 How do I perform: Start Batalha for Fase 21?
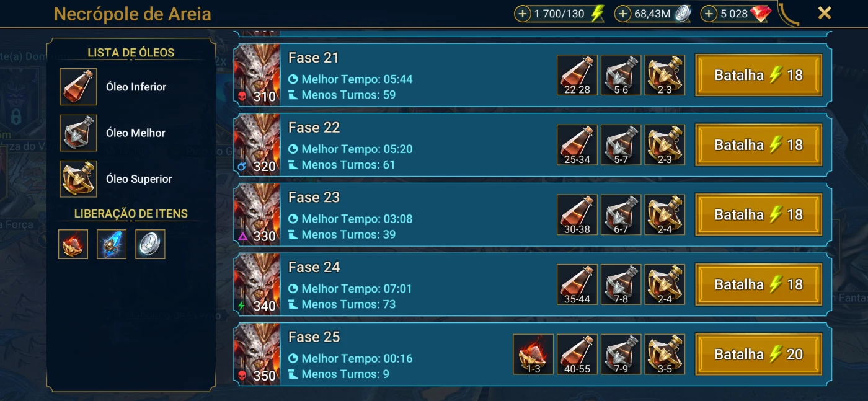(759, 75)
